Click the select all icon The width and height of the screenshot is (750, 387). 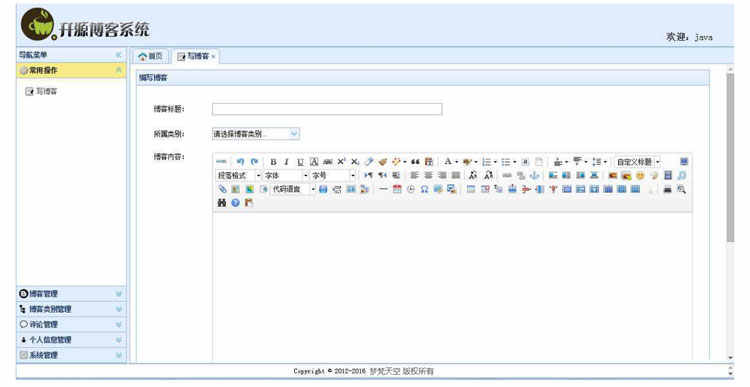coord(525,162)
